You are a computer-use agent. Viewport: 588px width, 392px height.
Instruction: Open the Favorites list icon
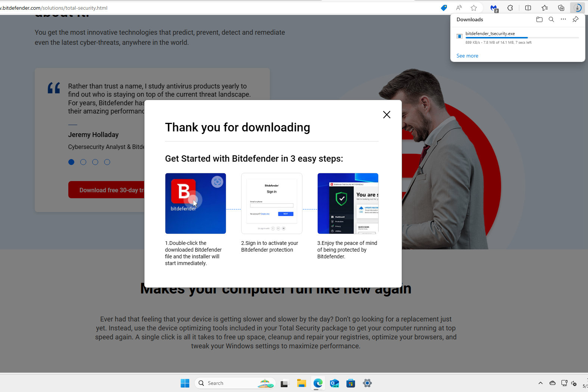545,8
